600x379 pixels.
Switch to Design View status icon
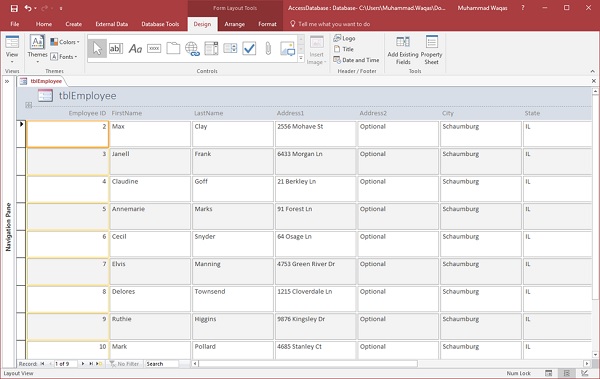point(585,373)
